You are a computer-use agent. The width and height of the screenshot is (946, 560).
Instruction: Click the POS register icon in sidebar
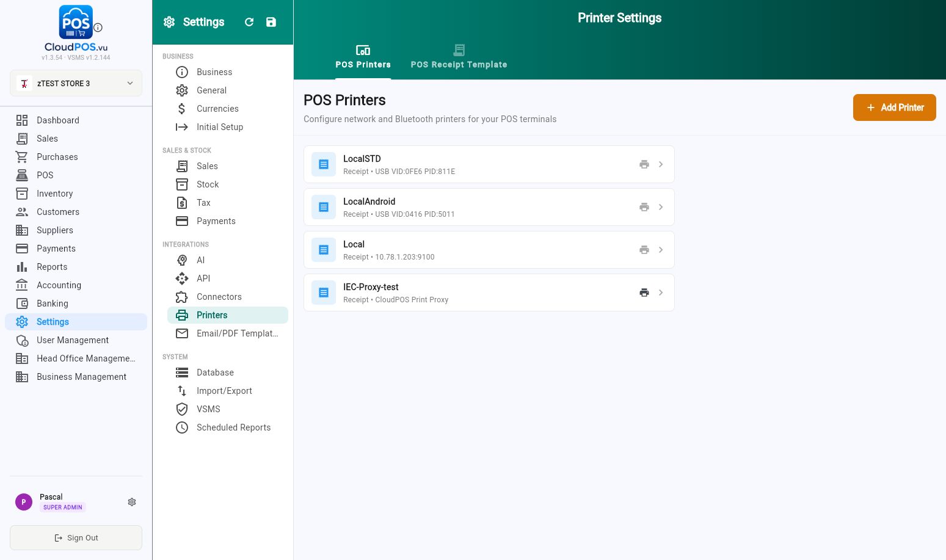click(x=22, y=175)
